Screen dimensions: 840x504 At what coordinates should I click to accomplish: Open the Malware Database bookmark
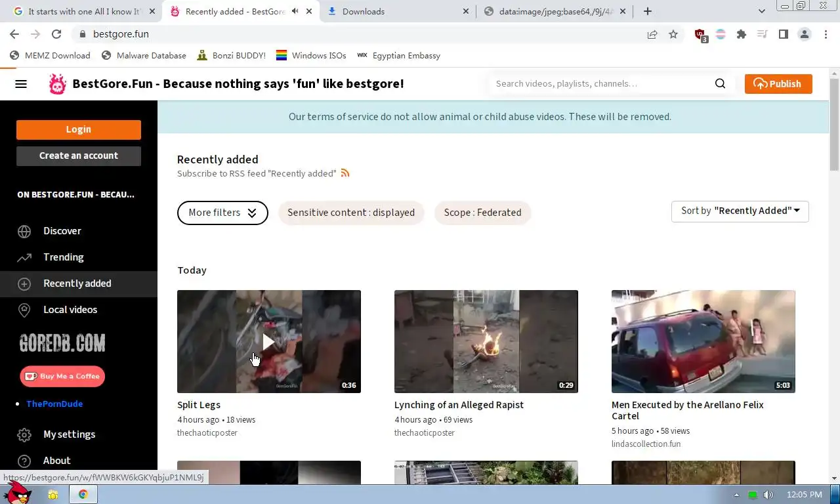144,56
